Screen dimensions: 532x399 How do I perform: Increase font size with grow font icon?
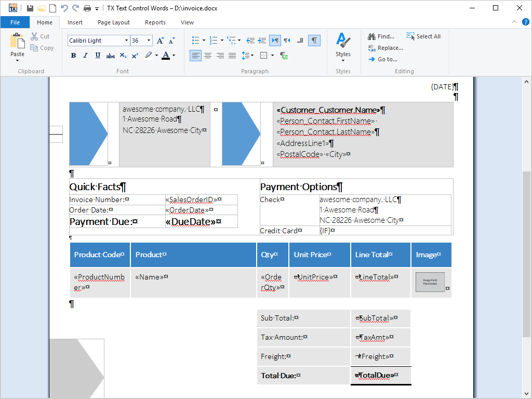(161, 41)
